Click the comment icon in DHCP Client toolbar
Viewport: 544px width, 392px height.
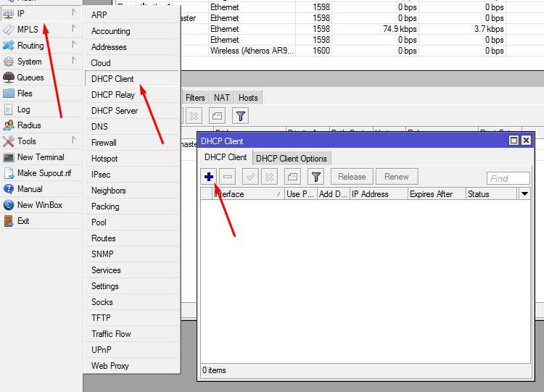[292, 177]
